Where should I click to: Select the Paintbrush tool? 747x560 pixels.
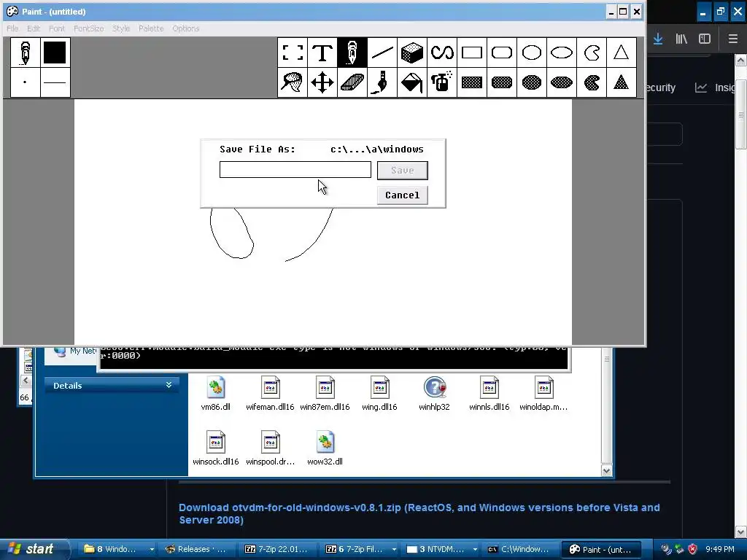pyautogui.click(x=382, y=82)
